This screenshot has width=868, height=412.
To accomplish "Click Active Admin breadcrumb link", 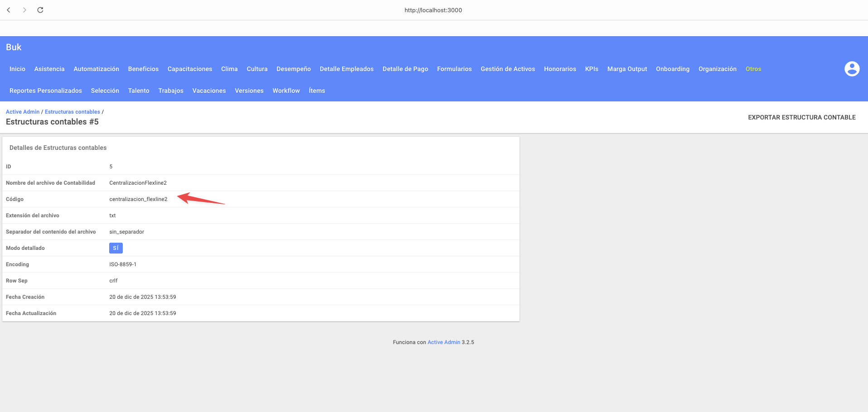I will point(23,112).
